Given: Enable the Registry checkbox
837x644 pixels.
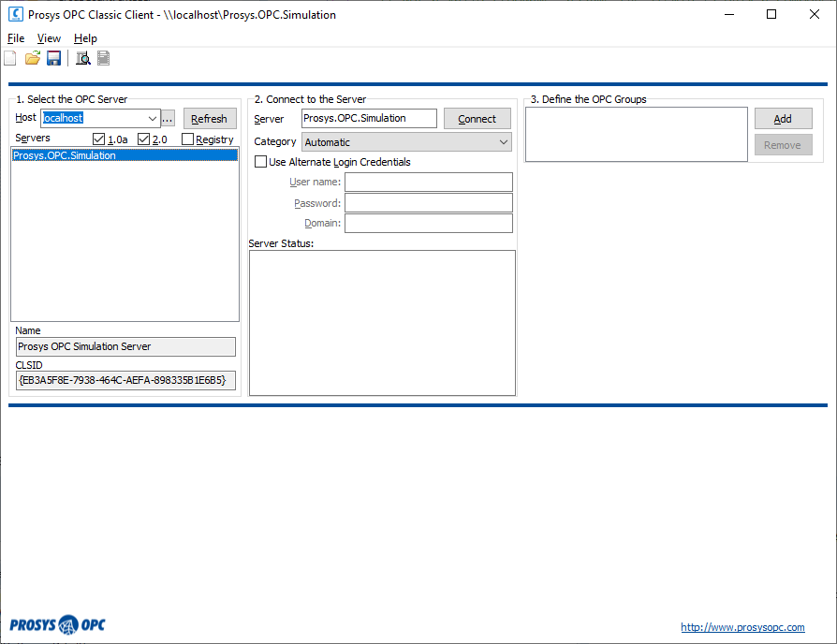Looking at the screenshot, I should point(187,139).
